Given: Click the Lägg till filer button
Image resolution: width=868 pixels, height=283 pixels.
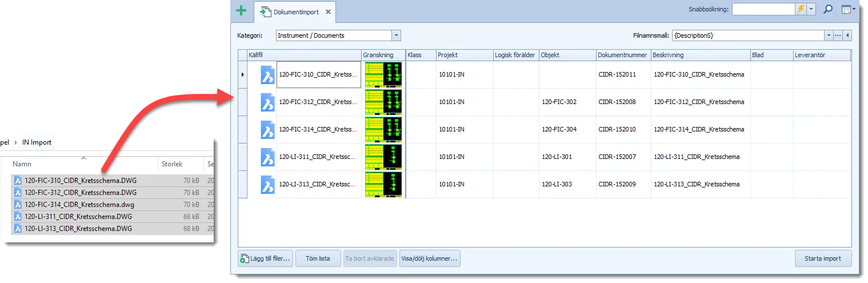Looking at the screenshot, I should pyautogui.click(x=266, y=258).
